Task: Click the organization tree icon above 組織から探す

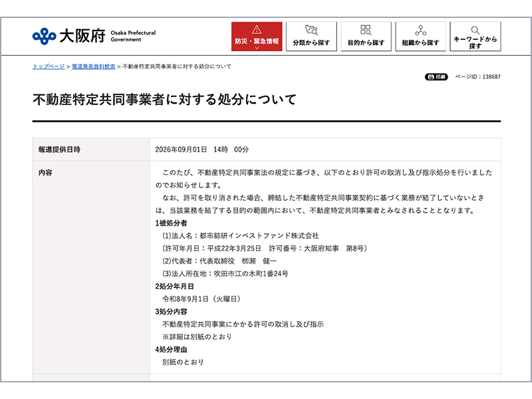Action: tap(421, 30)
